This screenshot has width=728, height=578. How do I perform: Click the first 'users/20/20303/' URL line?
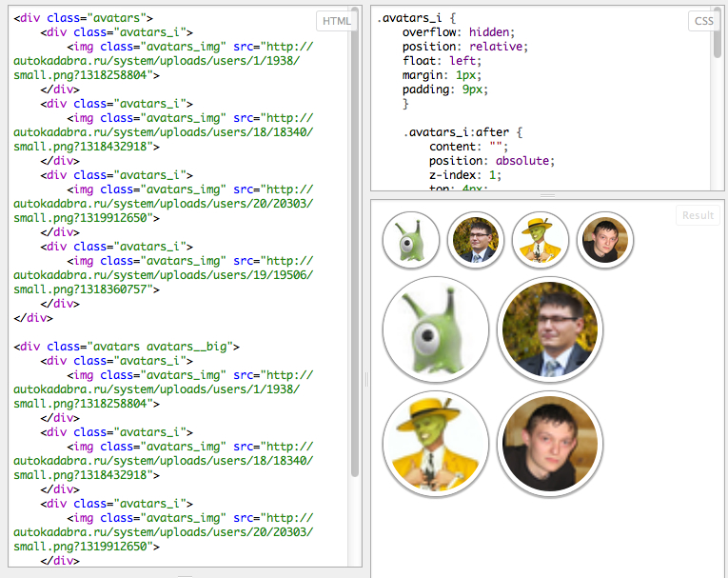point(164,204)
